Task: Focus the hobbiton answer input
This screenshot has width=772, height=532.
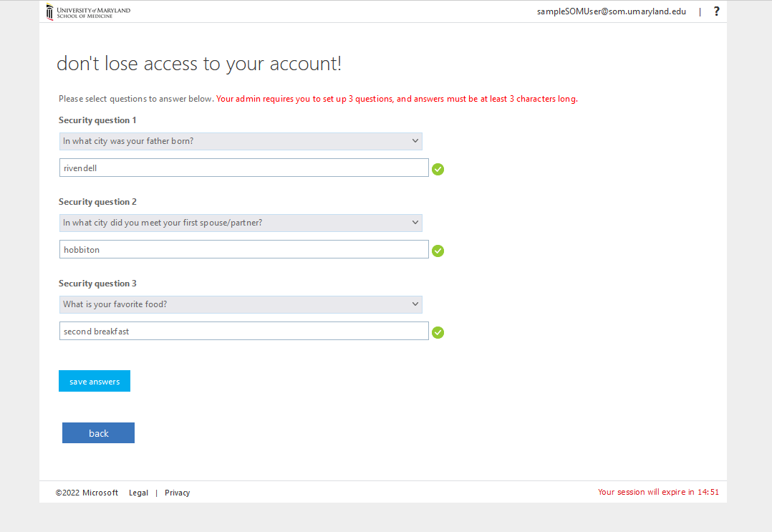Action: coord(243,250)
